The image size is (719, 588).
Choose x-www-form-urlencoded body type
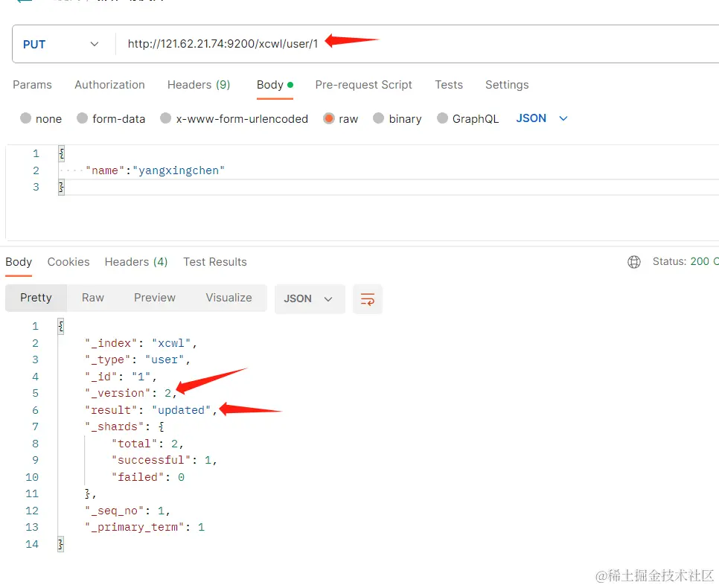pos(165,118)
